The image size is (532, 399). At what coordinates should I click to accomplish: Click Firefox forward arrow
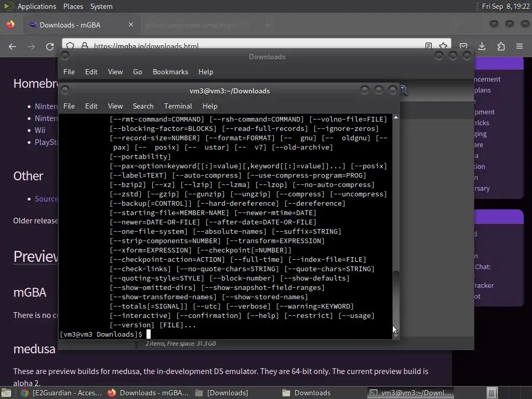pyautogui.click(x=31, y=46)
